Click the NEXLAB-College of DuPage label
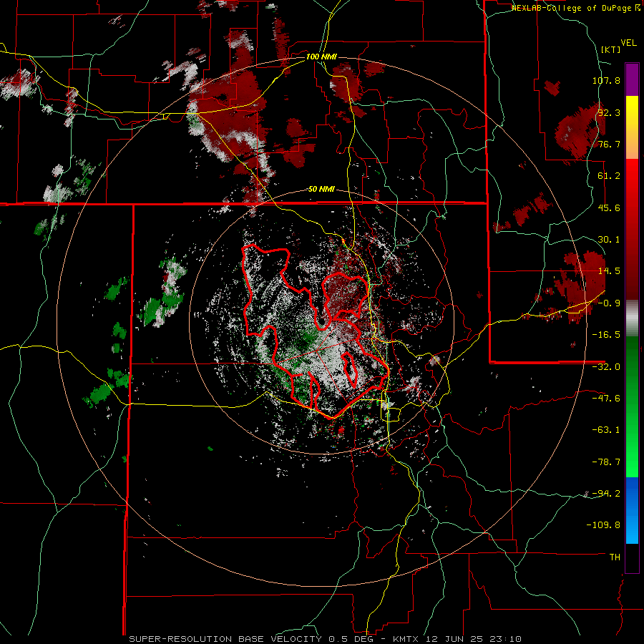The image size is (644, 644). 575,8
